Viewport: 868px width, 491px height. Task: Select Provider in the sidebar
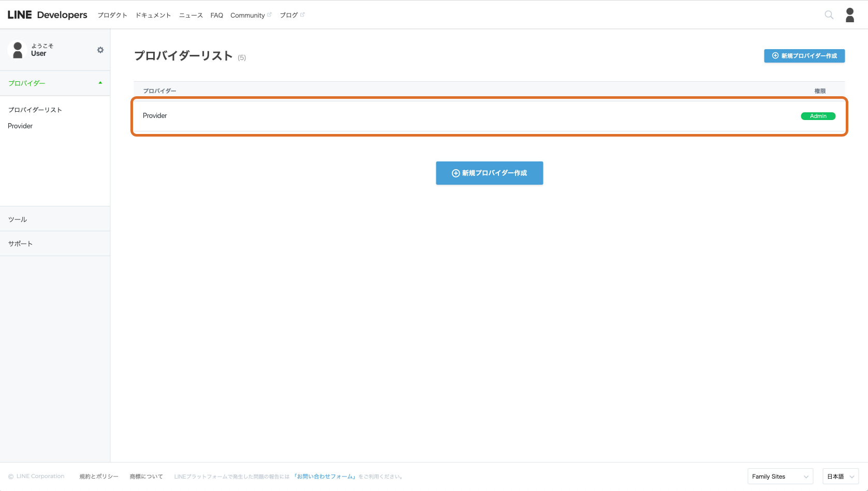coord(20,126)
